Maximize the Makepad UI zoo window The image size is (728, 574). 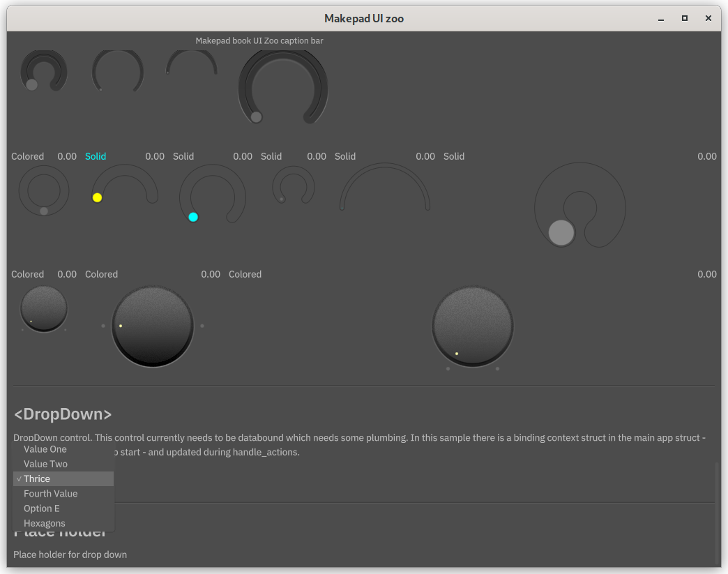pyautogui.click(x=685, y=18)
